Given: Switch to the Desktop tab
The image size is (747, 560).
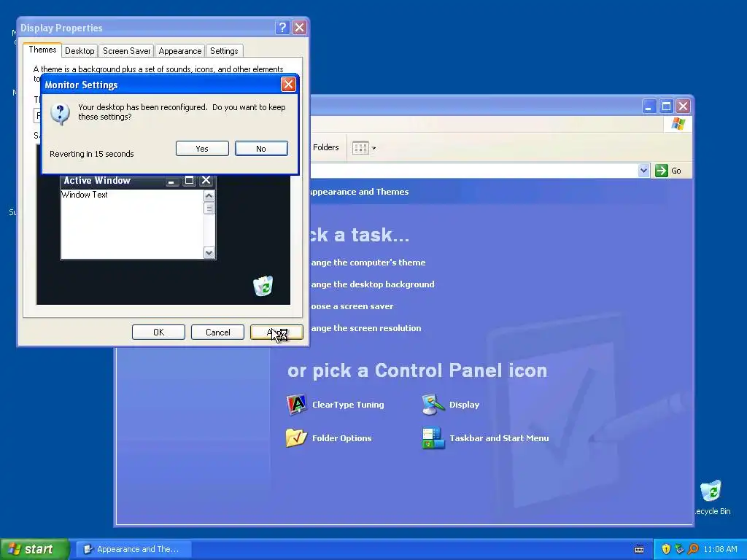Looking at the screenshot, I should pyautogui.click(x=80, y=51).
